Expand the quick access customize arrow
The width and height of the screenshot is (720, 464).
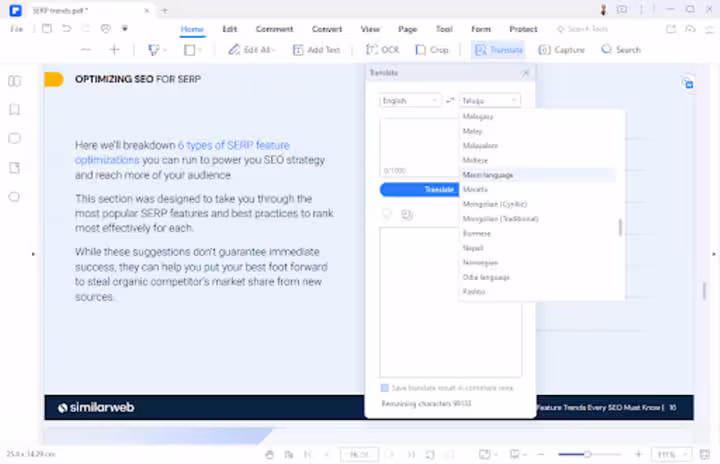point(124,28)
